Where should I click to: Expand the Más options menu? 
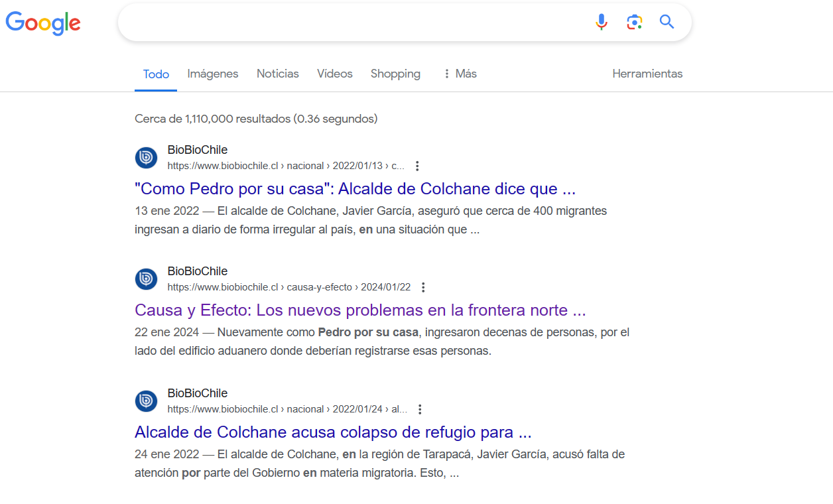click(x=460, y=74)
